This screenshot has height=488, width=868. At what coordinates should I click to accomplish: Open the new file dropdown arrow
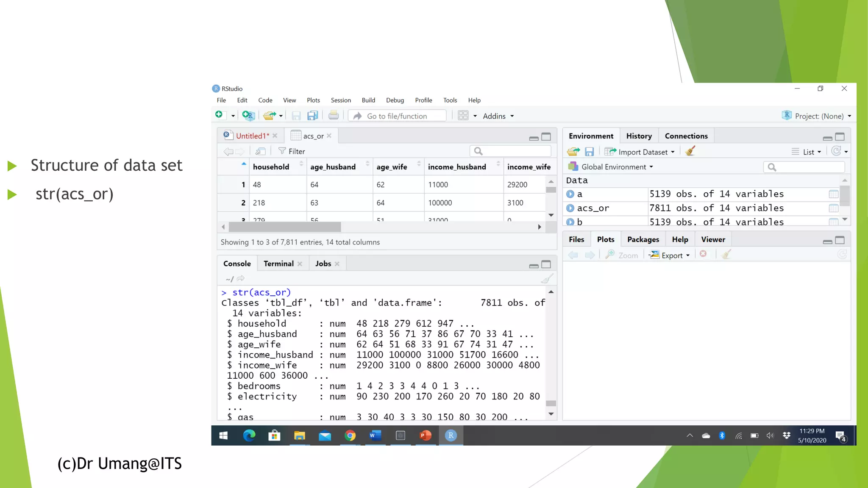point(233,116)
